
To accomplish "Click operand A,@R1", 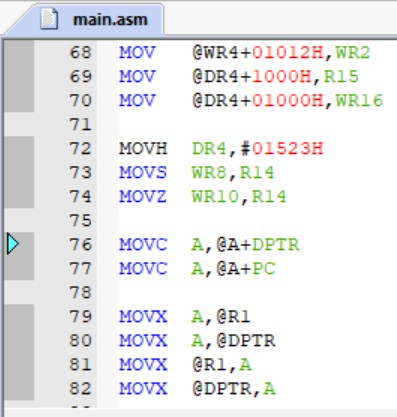I will coord(221,317).
